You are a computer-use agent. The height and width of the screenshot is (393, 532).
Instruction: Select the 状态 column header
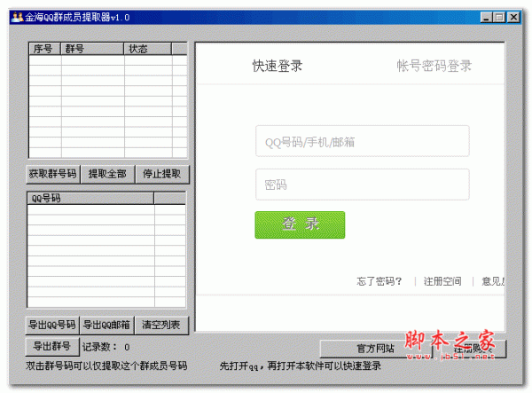coord(148,49)
